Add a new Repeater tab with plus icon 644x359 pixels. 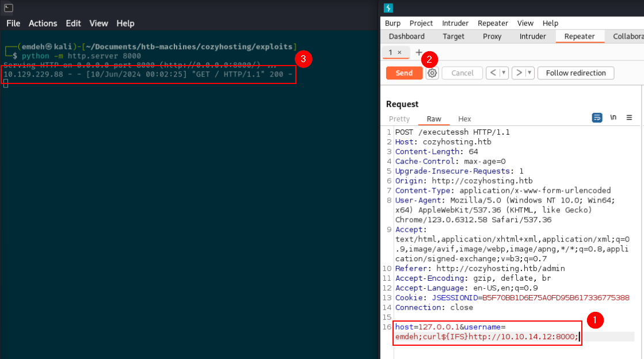(x=418, y=52)
